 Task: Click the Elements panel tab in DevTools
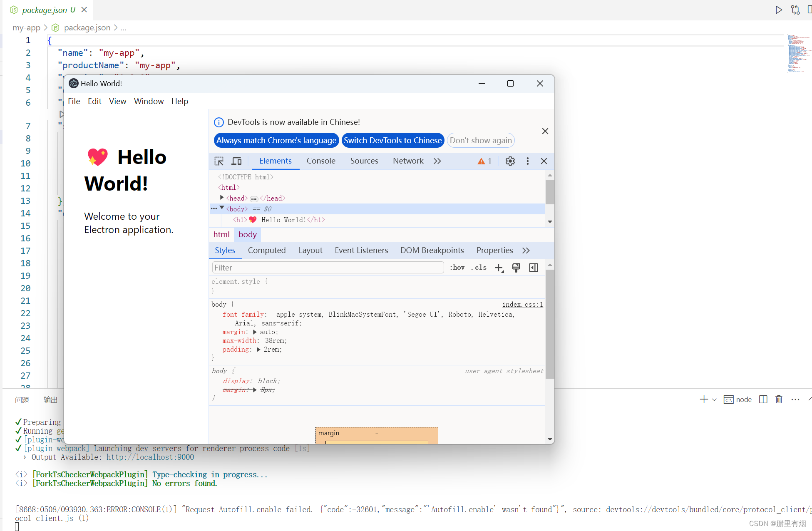(275, 161)
